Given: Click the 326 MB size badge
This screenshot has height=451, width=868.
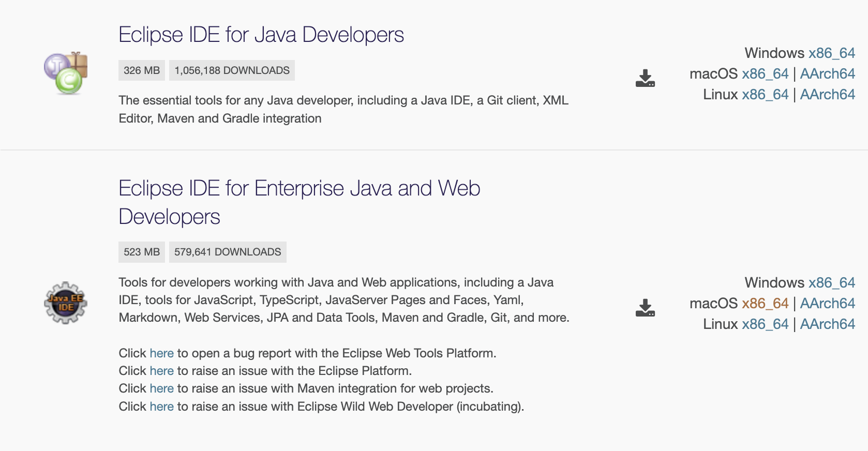Looking at the screenshot, I should [142, 70].
